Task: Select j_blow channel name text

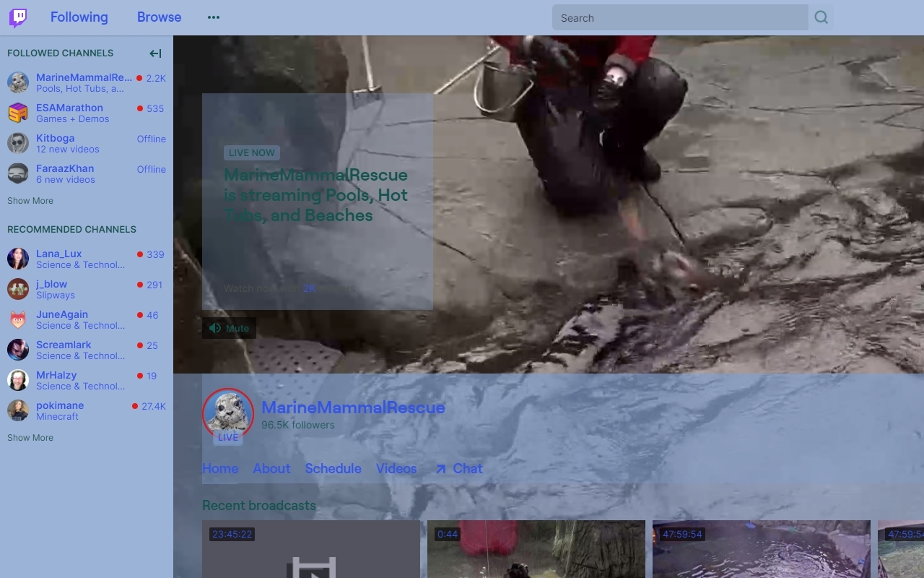Action: point(51,284)
